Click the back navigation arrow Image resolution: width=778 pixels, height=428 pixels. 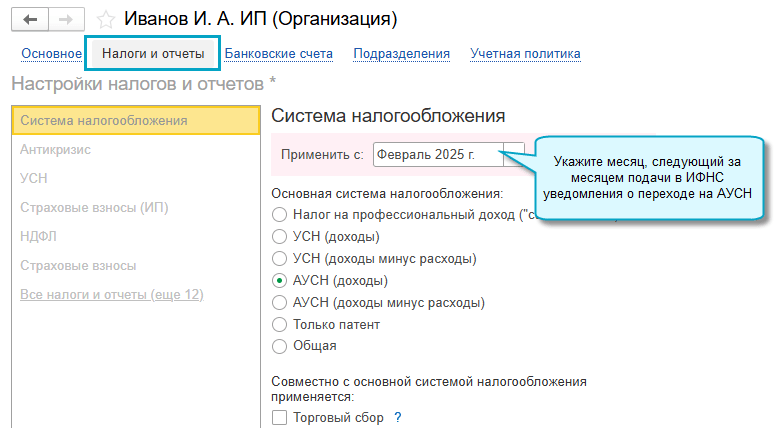pyautogui.click(x=28, y=19)
